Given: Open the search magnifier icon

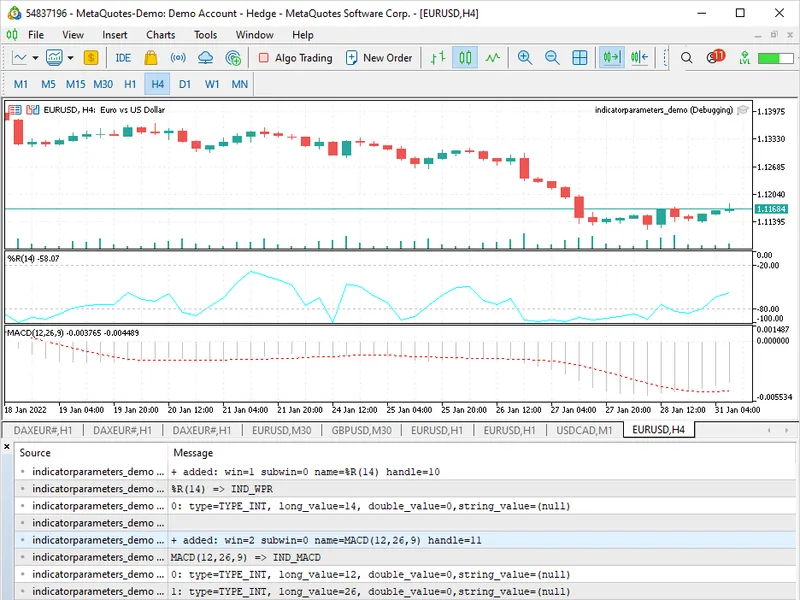Looking at the screenshot, I should (x=687, y=58).
